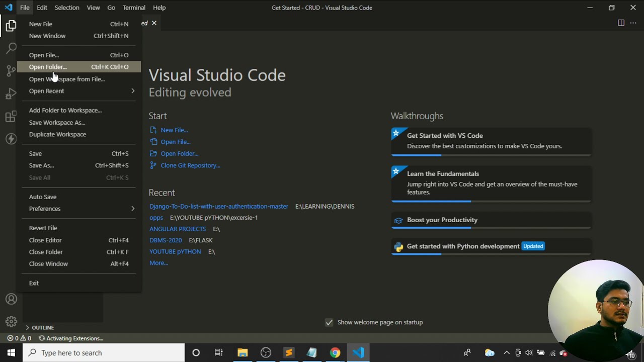Image resolution: width=644 pixels, height=362 pixels.
Task: Open Boost your Productivity walkthrough
Action: 491,220
